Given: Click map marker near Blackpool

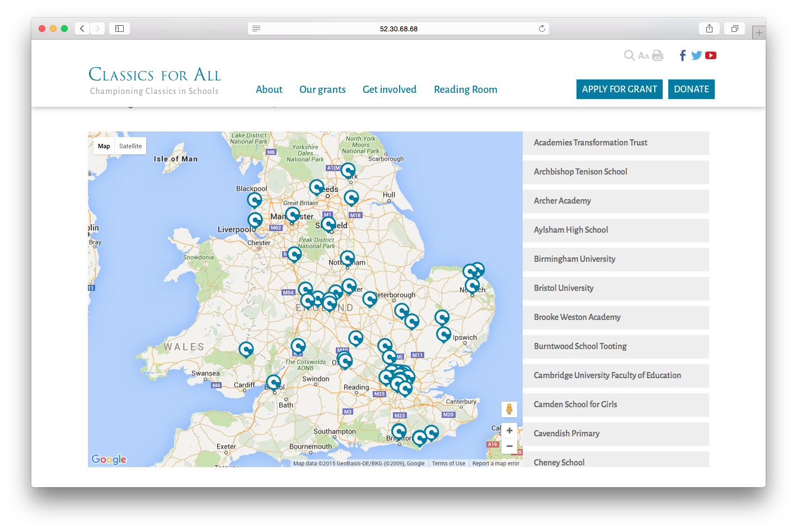Looking at the screenshot, I should coord(255,200).
